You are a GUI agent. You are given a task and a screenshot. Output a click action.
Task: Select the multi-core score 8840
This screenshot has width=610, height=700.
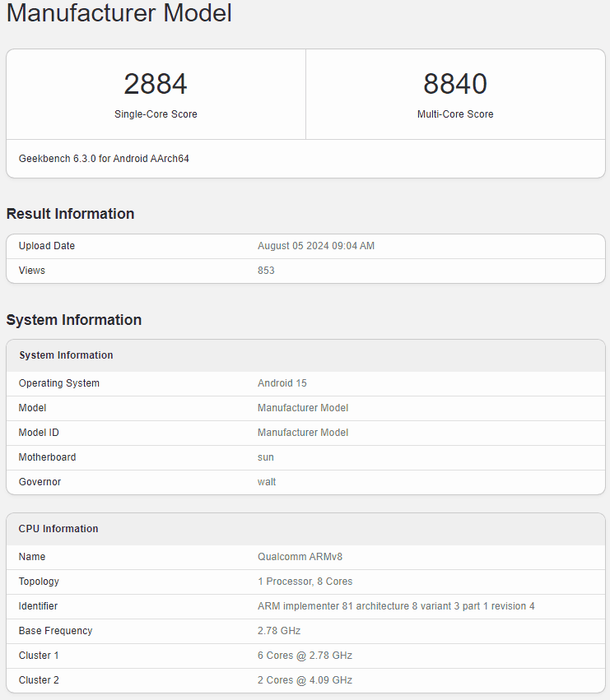[x=455, y=84]
